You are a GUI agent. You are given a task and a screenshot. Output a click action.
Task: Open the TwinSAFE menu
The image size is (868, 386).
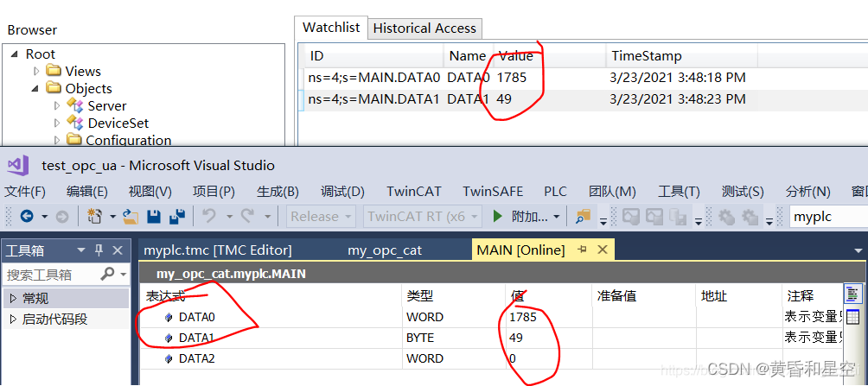coord(493,192)
